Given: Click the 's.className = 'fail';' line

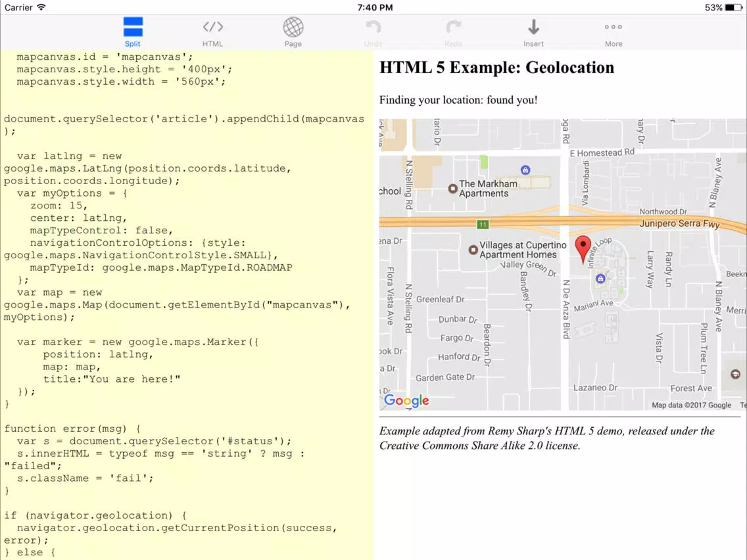Looking at the screenshot, I should [85, 478].
